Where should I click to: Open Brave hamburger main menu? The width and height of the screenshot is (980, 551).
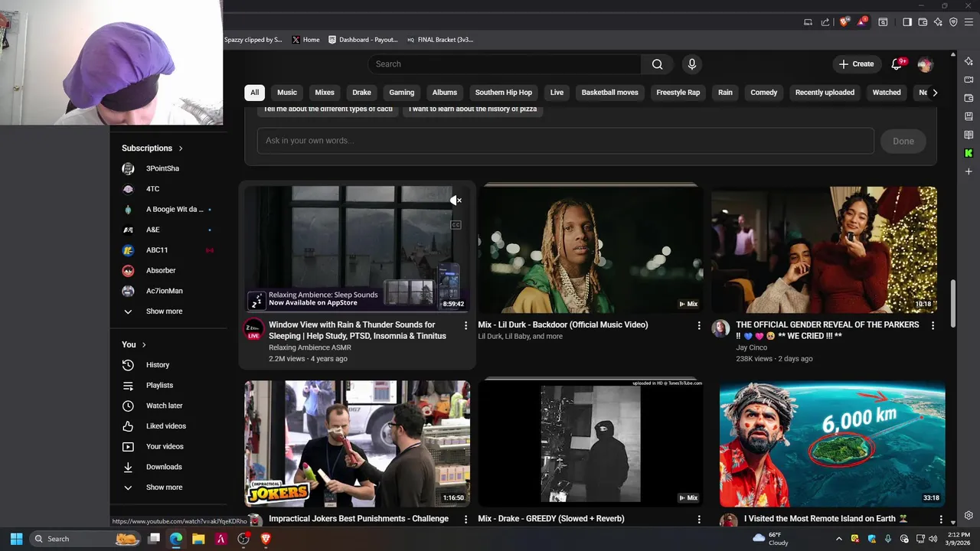pos(969,22)
